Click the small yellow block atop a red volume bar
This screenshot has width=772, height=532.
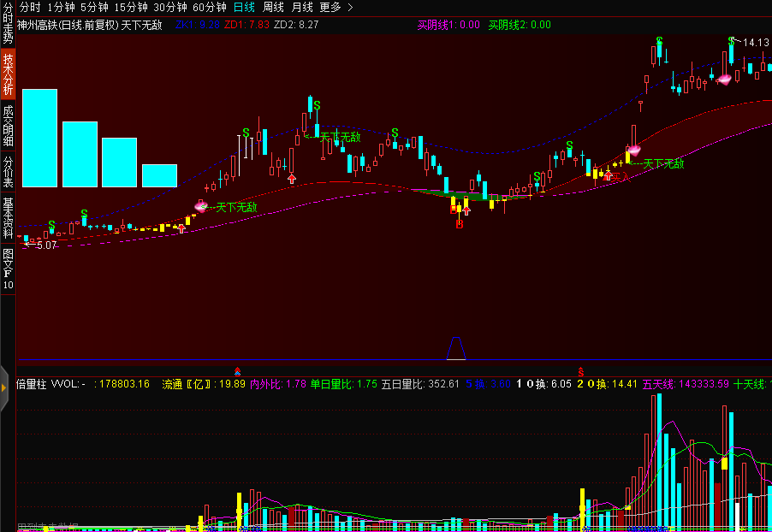pyautogui.click(x=725, y=464)
